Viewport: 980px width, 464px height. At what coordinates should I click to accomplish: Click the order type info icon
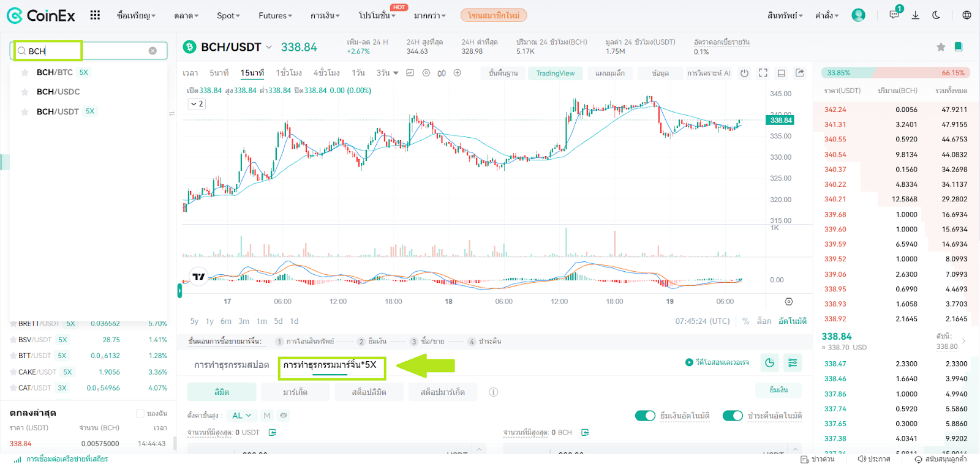pyautogui.click(x=494, y=392)
